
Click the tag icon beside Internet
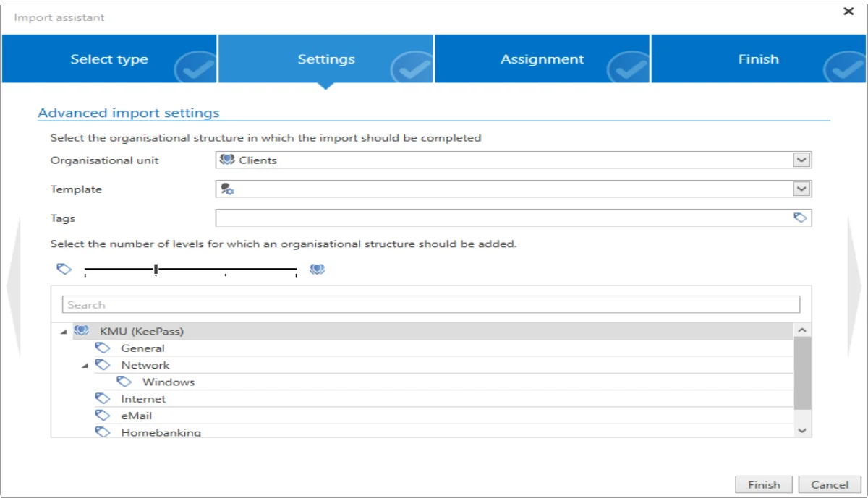(103, 398)
